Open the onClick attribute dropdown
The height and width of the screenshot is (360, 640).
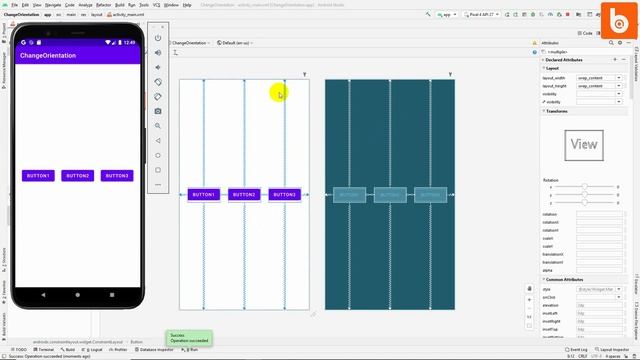[x=619, y=297]
